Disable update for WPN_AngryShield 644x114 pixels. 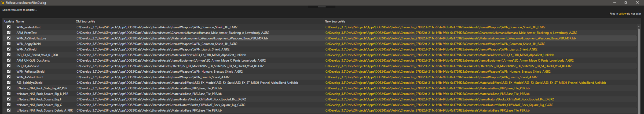pyautogui.click(x=9, y=44)
